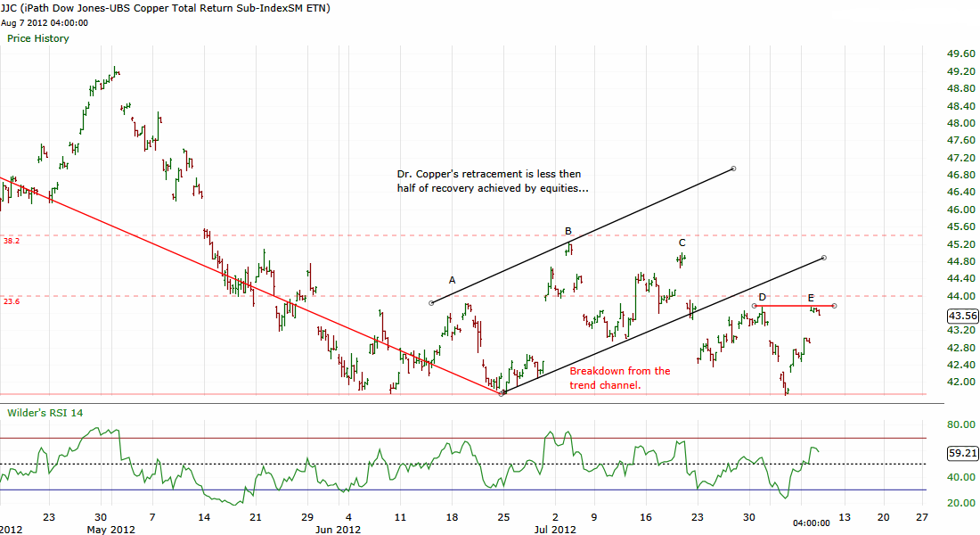Click the boxed current RSI value 59.21
980x535 pixels.
962,453
